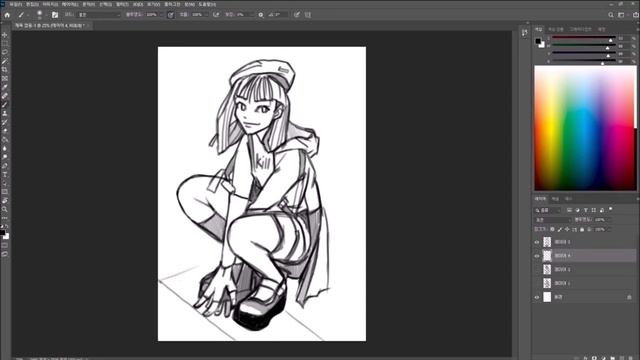Screen dimensions: 640x360
Task: Open the Search icon at top right
Action: click(611, 15)
